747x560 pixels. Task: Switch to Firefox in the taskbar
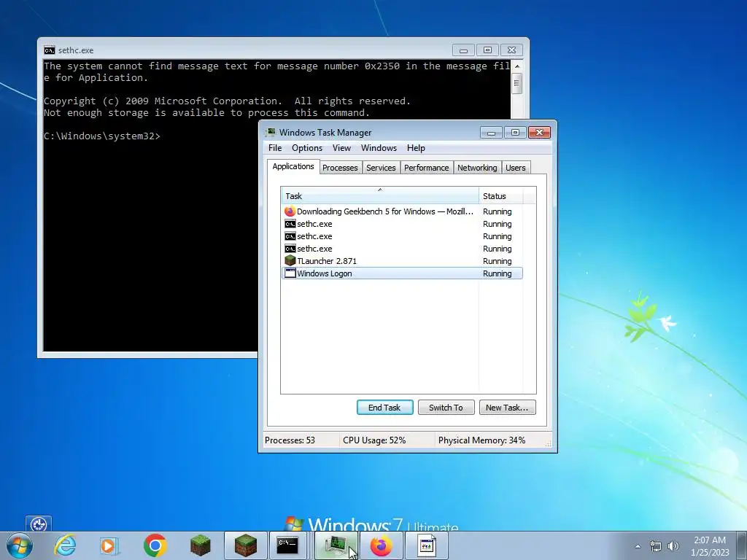coord(381,545)
